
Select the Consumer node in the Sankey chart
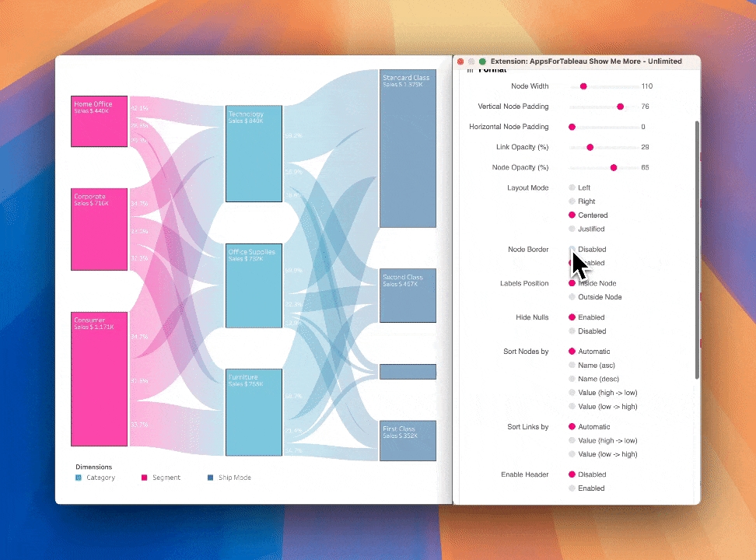tap(99, 379)
